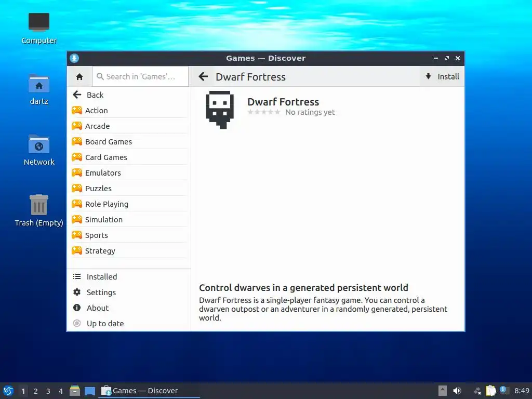Install Dwarf Fortress
The height and width of the screenshot is (399, 532).
pos(442,77)
